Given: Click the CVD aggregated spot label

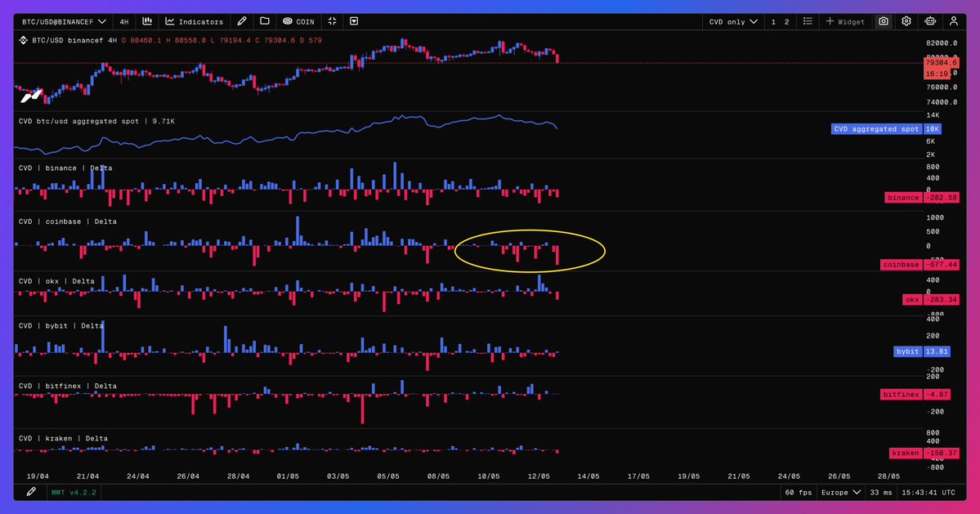Looking at the screenshot, I should click(876, 128).
